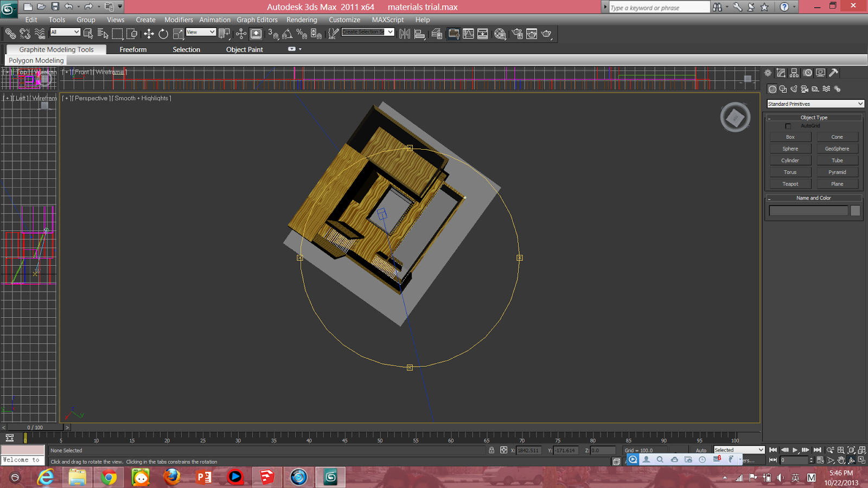Click the Mirror tool icon
The image size is (868, 488).
click(x=405, y=34)
